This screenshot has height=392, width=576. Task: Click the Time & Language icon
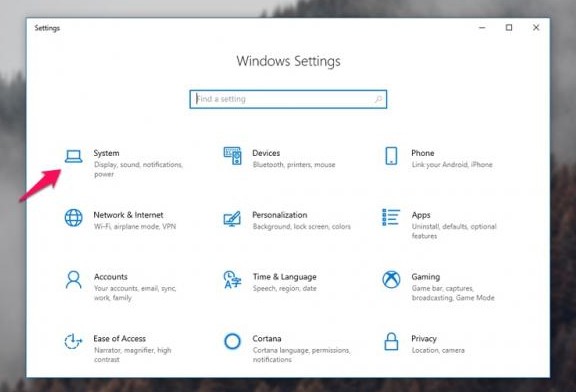point(232,280)
